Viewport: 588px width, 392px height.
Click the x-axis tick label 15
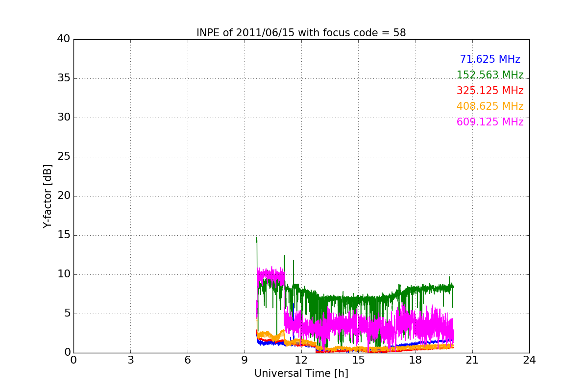click(x=358, y=360)
